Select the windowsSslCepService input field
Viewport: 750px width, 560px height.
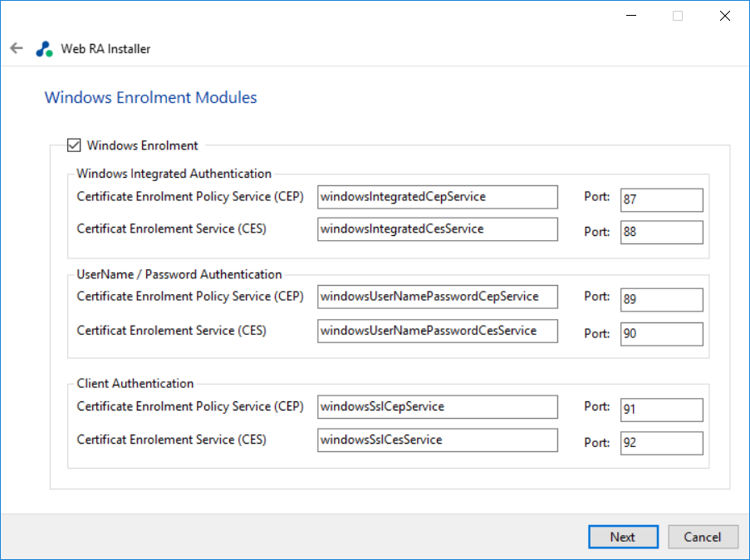tap(437, 407)
